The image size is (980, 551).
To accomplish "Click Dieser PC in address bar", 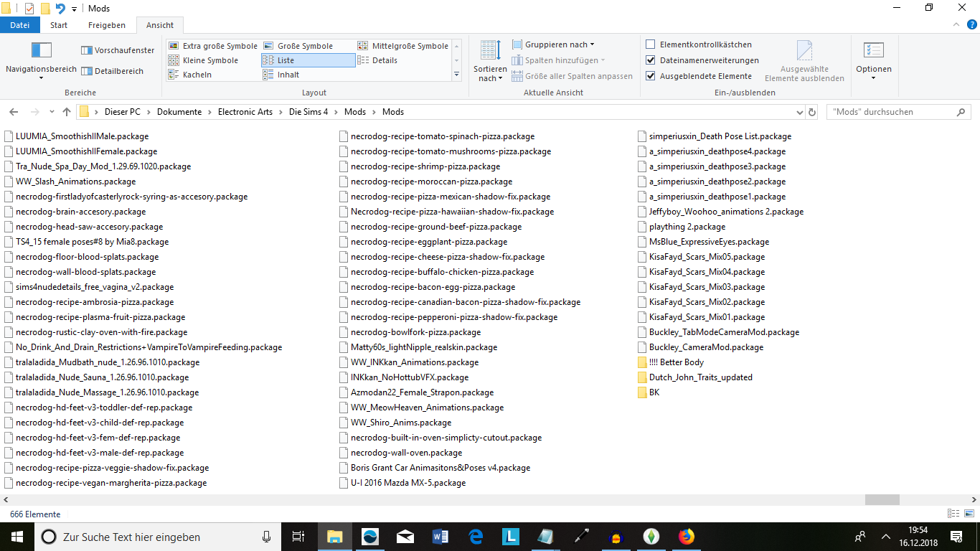I will 123,112.
